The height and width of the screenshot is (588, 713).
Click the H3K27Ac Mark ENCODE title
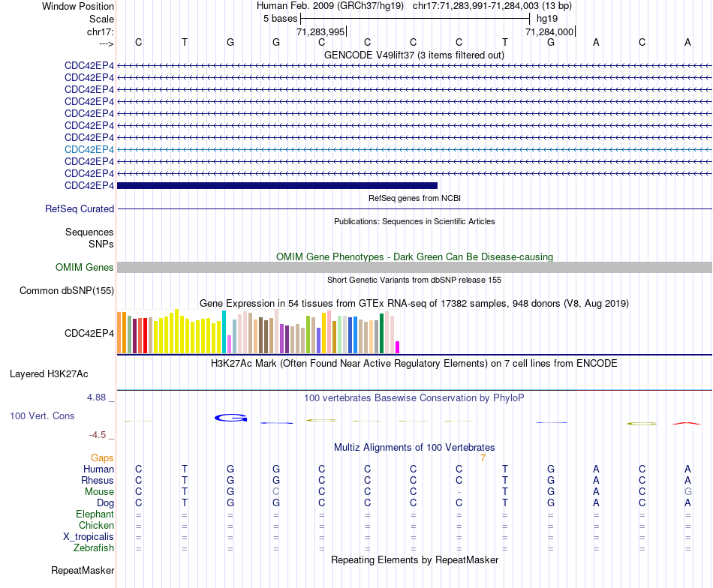coord(414,364)
